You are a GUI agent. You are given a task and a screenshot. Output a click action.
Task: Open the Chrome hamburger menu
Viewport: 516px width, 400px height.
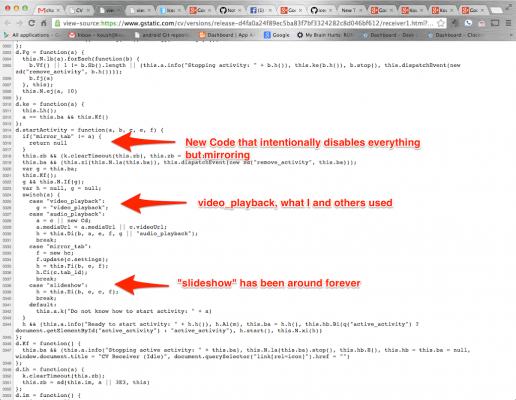point(508,23)
